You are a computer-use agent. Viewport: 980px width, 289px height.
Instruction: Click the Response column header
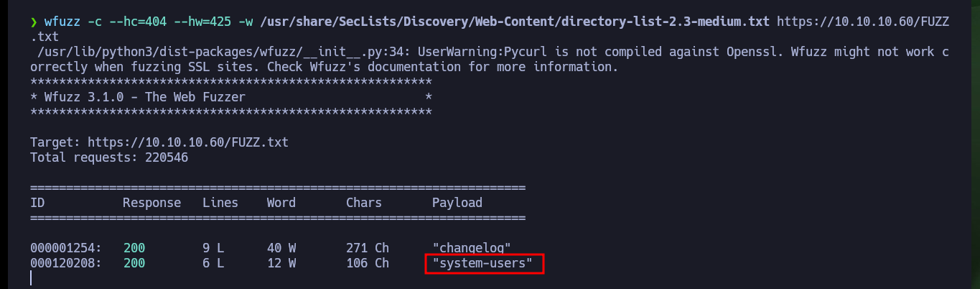click(152, 203)
